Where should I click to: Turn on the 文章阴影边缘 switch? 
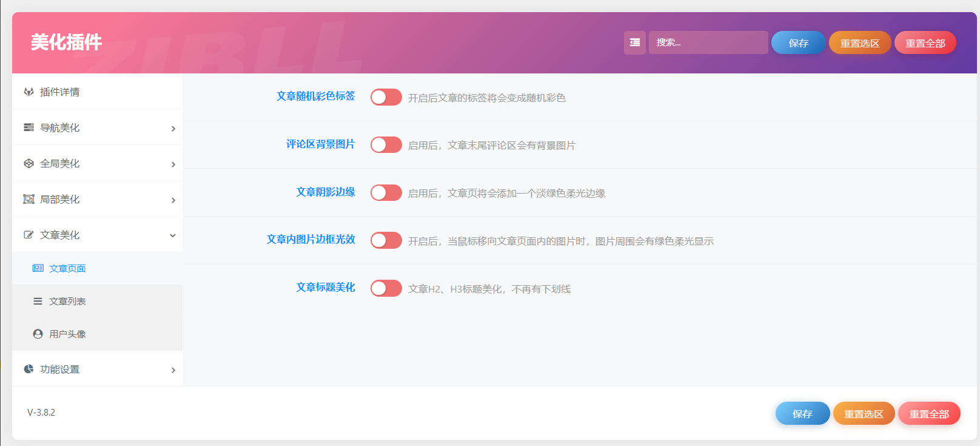point(386,192)
